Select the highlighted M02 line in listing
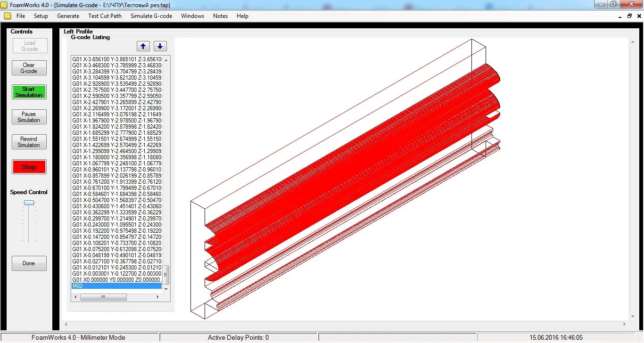The image size is (644, 343). 116,286
